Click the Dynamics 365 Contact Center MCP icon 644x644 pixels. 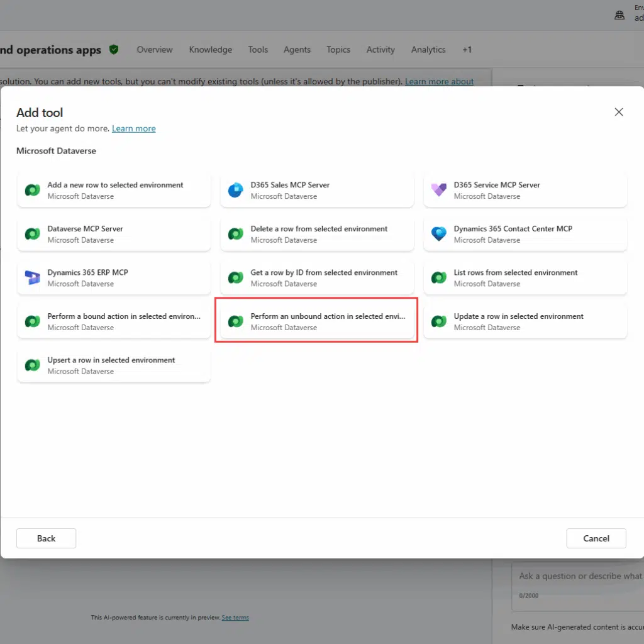(438, 234)
